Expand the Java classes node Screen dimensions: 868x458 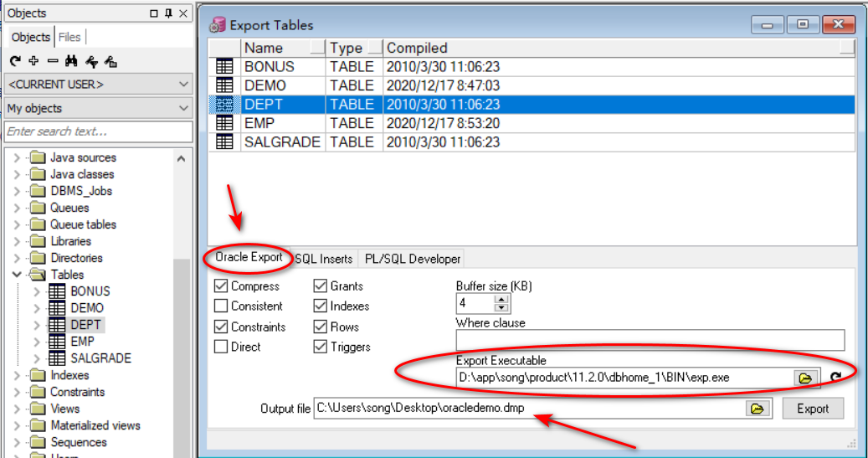pos(18,174)
